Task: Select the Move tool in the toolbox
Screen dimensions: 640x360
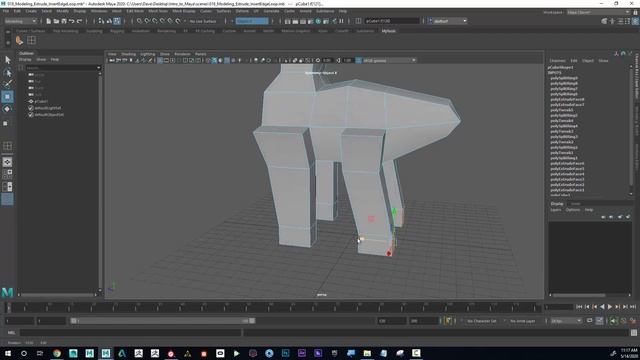Action: 7,97
